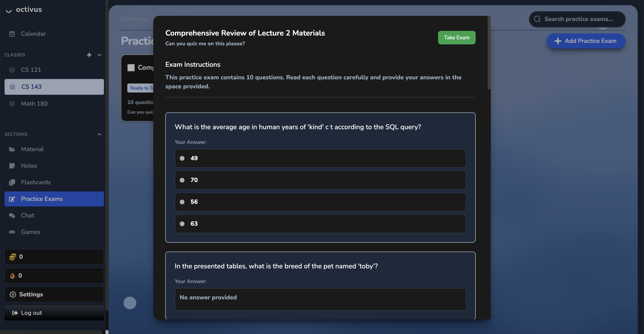Tick the practice exam card checkbox

click(131, 68)
